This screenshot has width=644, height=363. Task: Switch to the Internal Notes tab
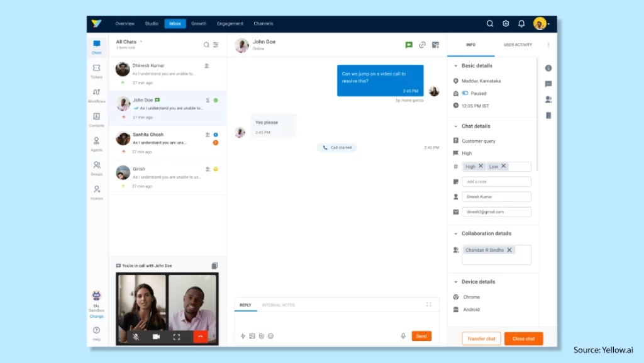[x=279, y=305]
